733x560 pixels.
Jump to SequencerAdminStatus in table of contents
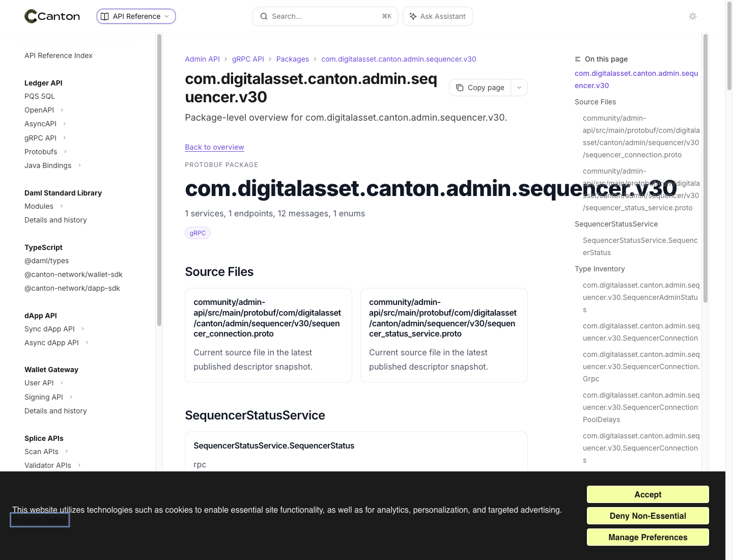coord(641,297)
